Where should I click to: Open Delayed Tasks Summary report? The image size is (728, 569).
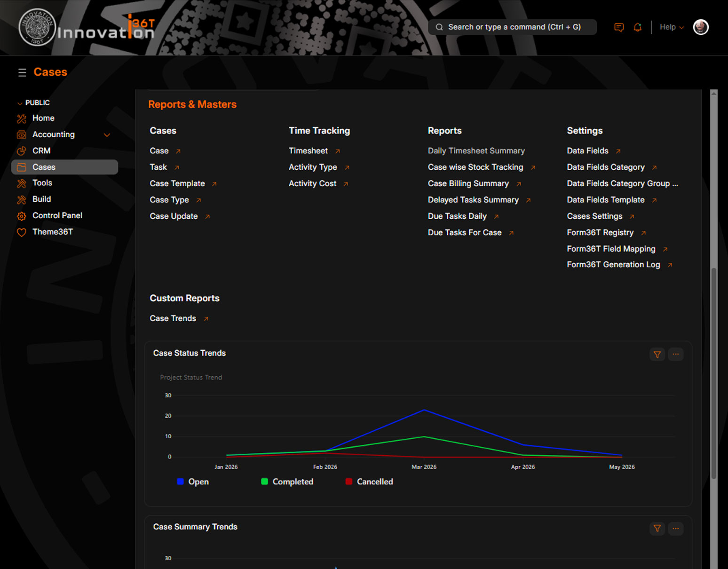(473, 200)
